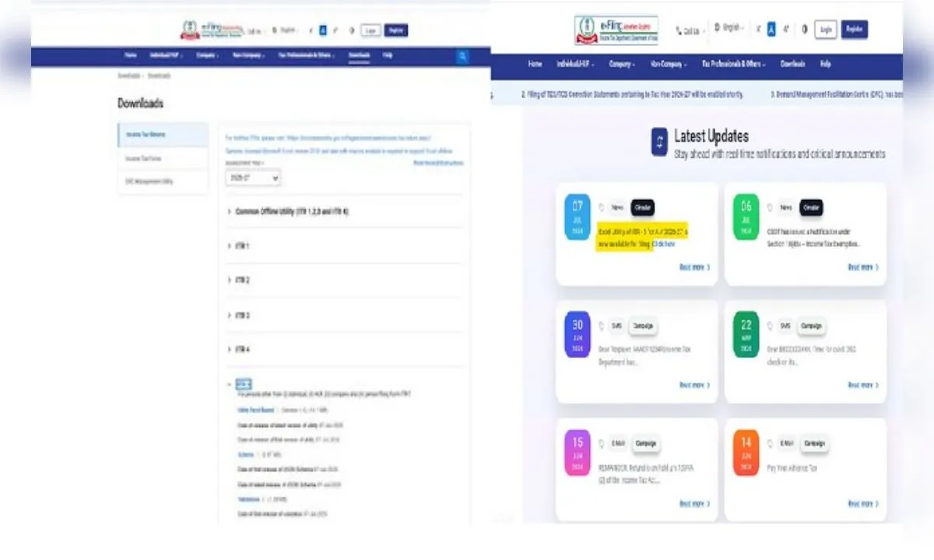Click the green 22 date badge
Image resolution: width=934 pixels, height=560 pixels.
746,335
